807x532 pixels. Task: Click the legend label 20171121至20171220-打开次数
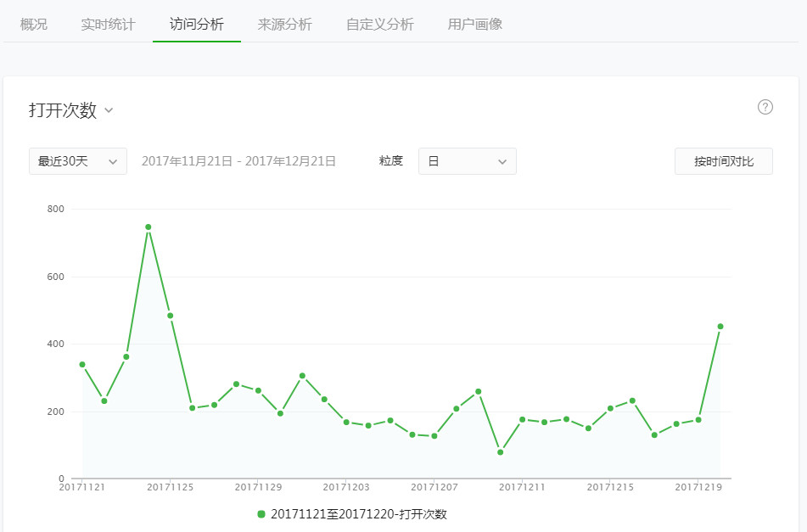pos(359,514)
